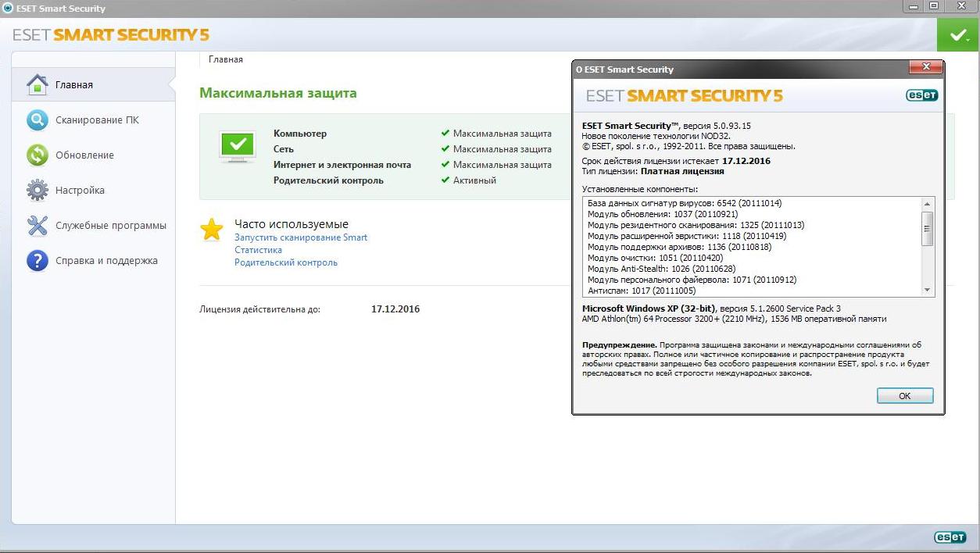Click the Запустить сканирование Smart link
This screenshot has height=553, width=980.
click(x=301, y=237)
